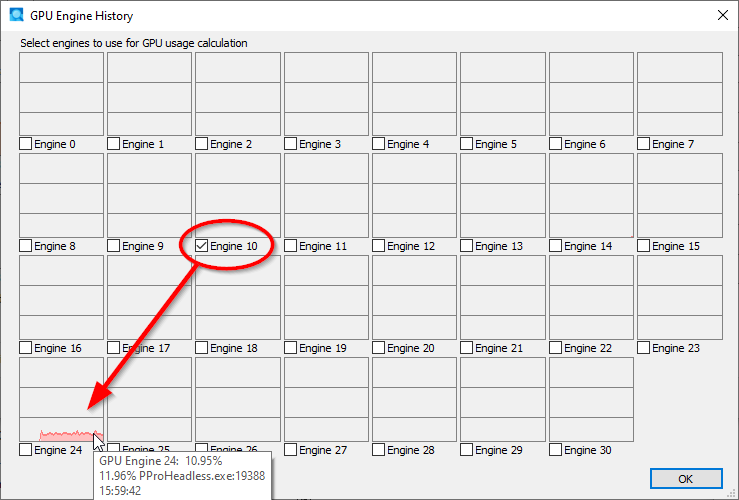Tick Engine 8 checkbox
The height and width of the screenshot is (500, 739).
25,246
